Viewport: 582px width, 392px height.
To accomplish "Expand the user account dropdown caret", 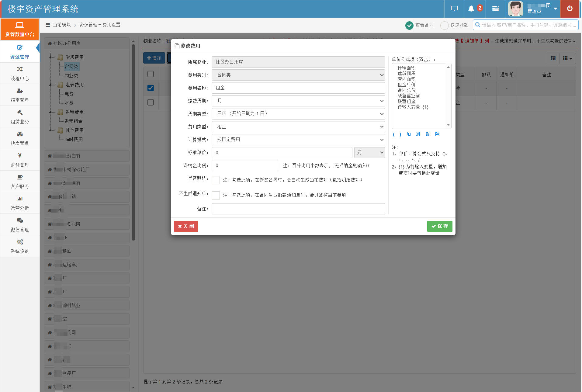I will (556, 9).
